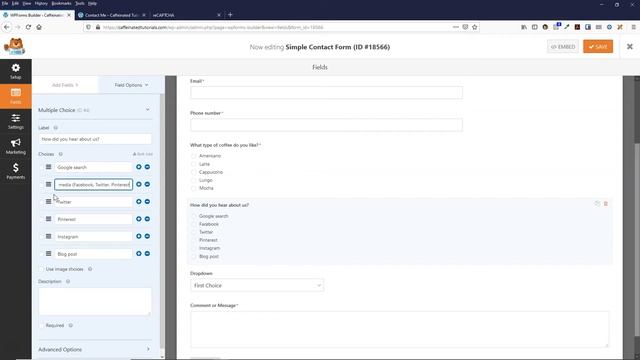
Task: Exit the form builder with the X
Action: 630,47
